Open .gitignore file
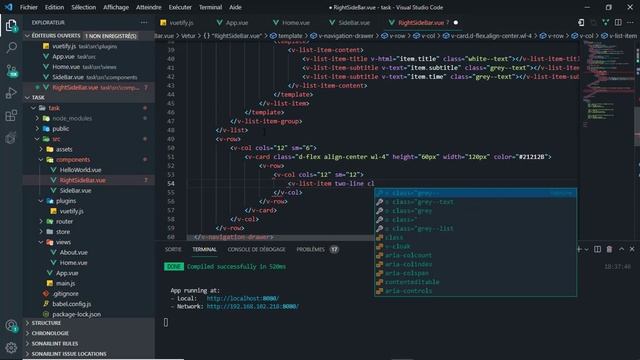The width and height of the screenshot is (640, 360). click(65, 293)
